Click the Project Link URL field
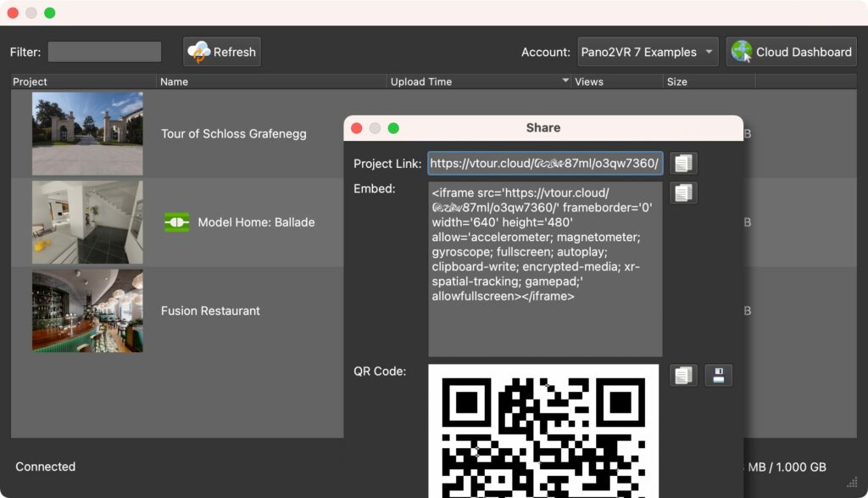The height and width of the screenshot is (498, 868). pyautogui.click(x=545, y=164)
